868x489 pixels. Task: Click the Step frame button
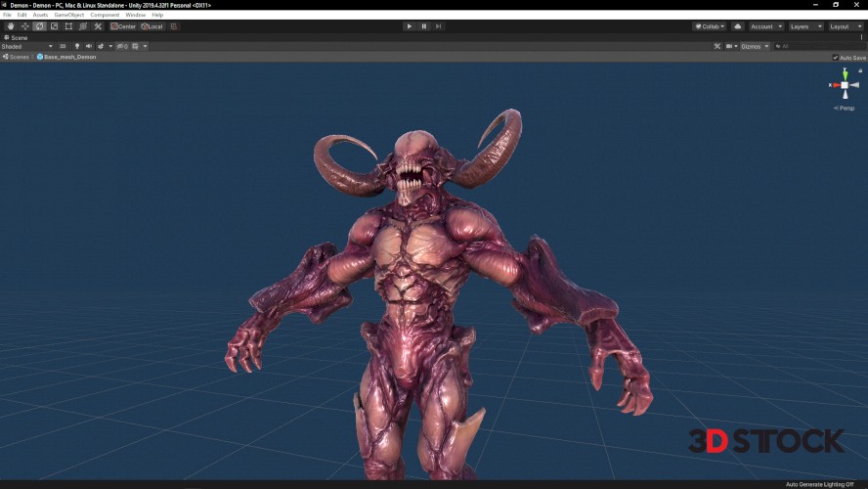(439, 26)
